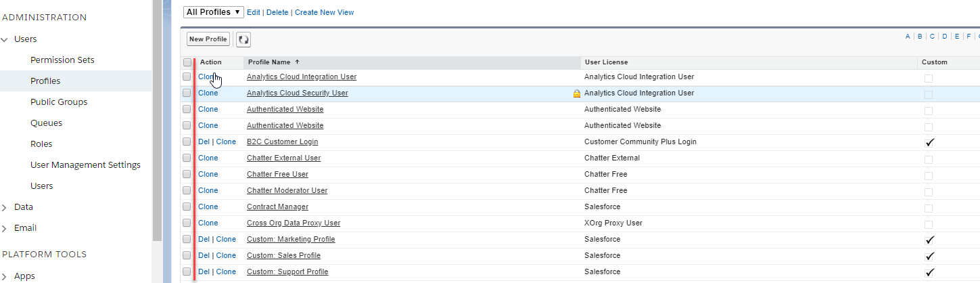The height and width of the screenshot is (283, 980).
Task: Click the refresh icon beside New Profile
Action: tap(243, 40)
